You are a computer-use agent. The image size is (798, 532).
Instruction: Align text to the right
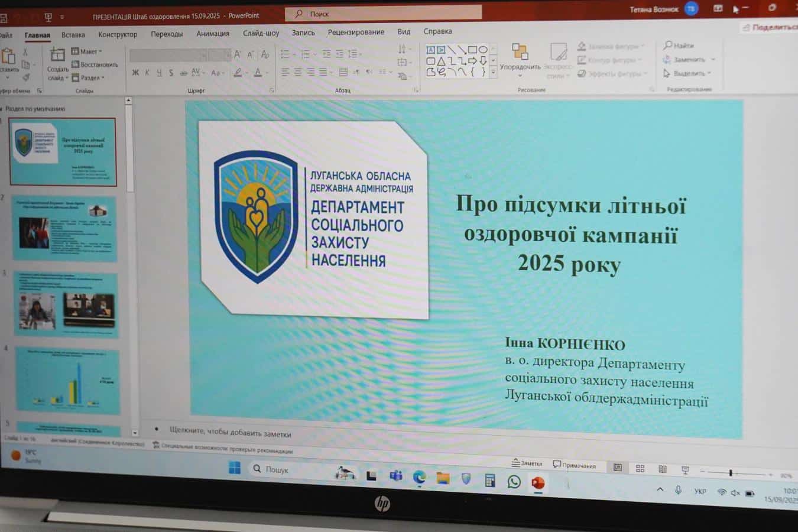[x=311, y=72]
